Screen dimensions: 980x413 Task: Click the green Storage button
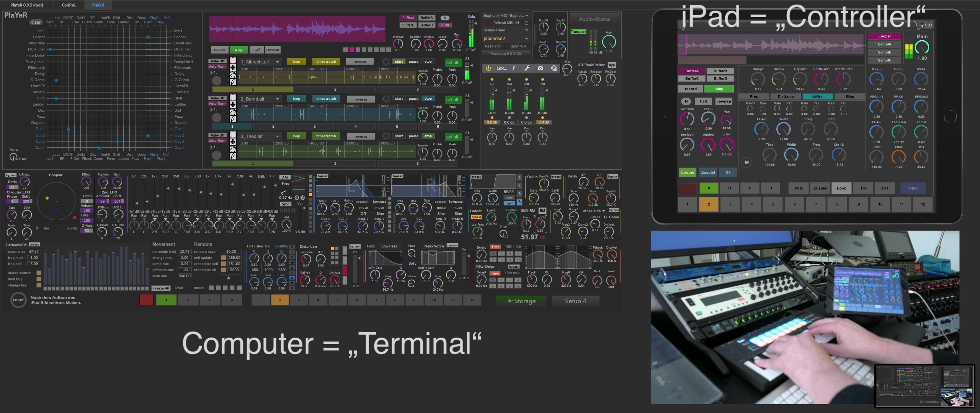point(521,301)
